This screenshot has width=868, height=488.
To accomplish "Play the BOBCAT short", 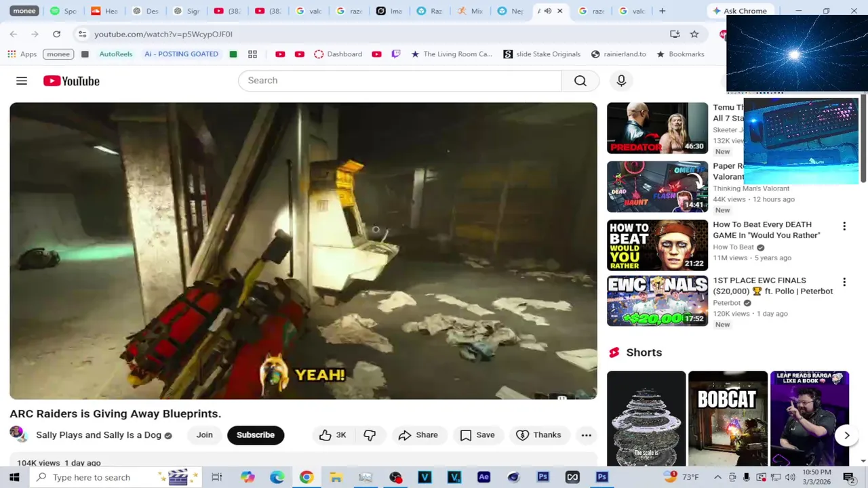I will tap(728, 418).
